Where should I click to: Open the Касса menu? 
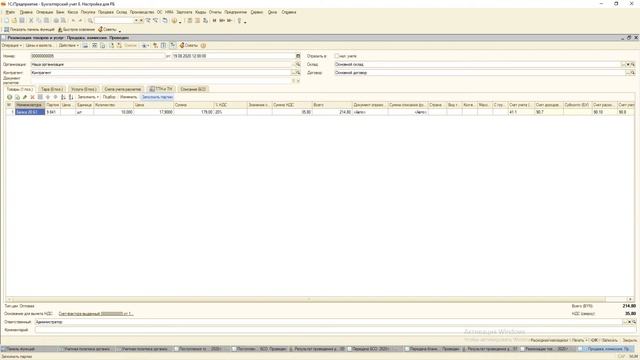click(73, 12)
